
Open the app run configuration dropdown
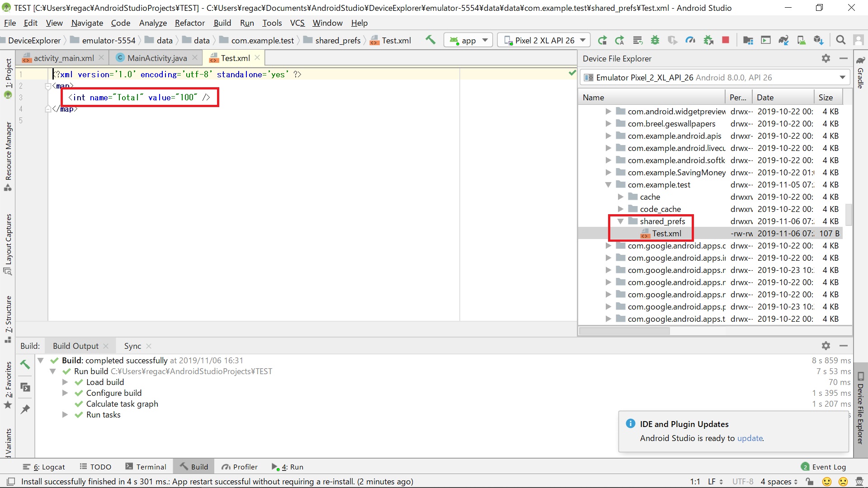(468, 40)
